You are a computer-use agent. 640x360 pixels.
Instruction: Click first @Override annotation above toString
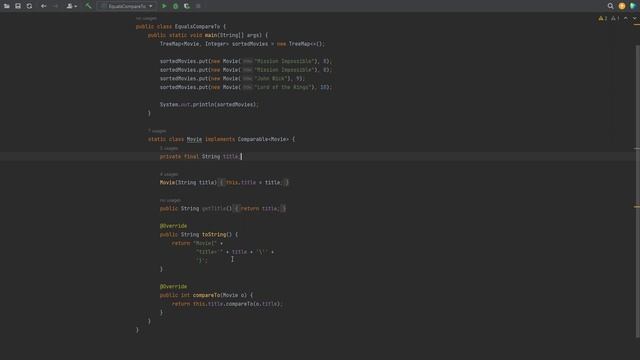pos(173,226)
